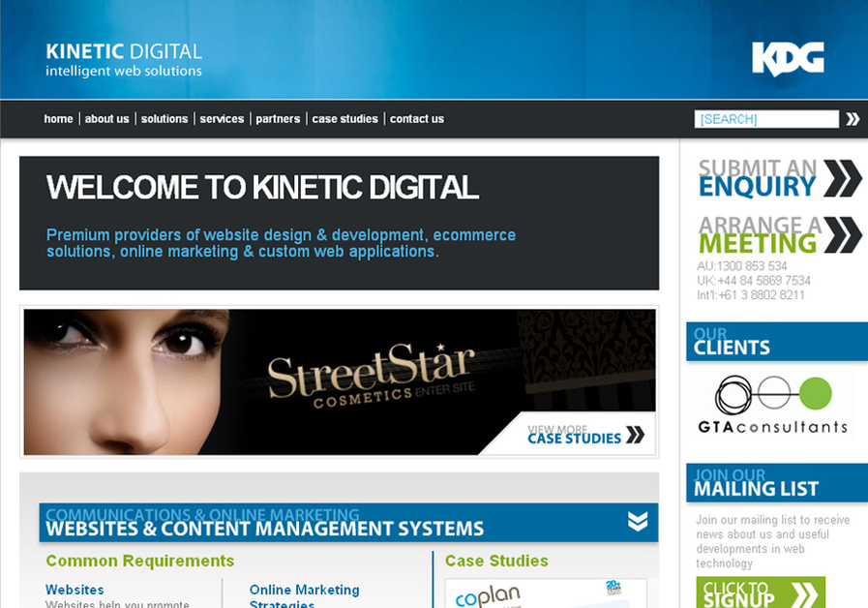Click the Submit an Enquiry arrow icon
Image resolution: width=868 pixels, height=608 pixels.
point(842,178)
